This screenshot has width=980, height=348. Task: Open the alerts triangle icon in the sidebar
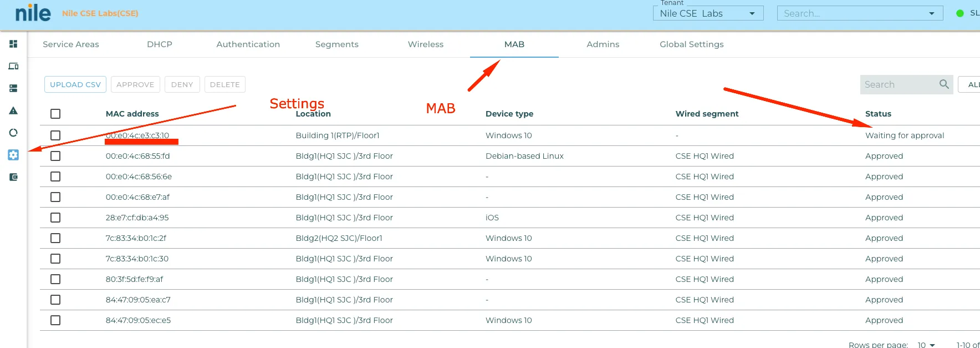click(13, 110)
